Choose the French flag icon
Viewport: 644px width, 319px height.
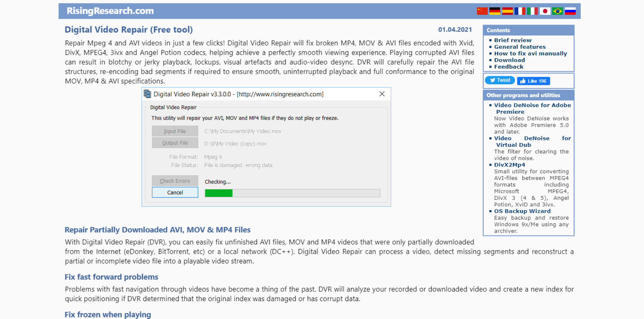coord(520,11)
